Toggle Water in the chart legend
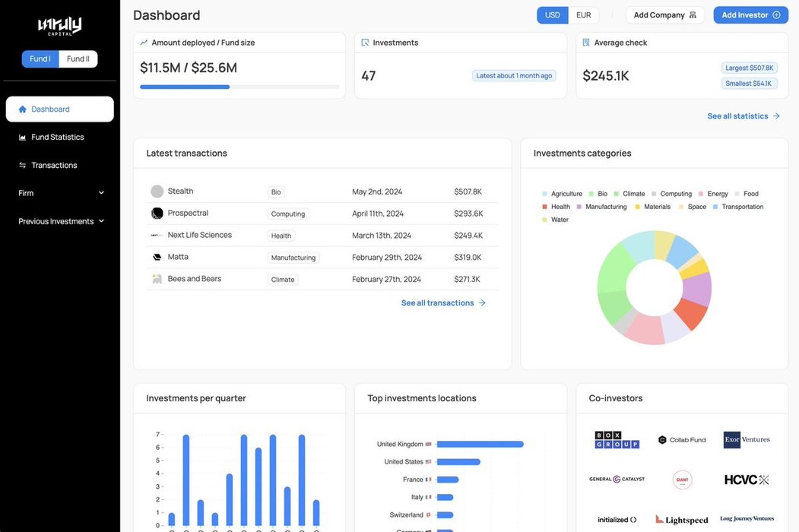 coord(556,220)
